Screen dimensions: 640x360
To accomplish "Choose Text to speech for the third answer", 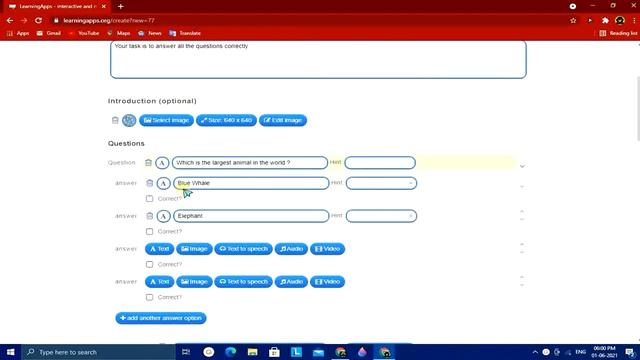I will point(243,249).
